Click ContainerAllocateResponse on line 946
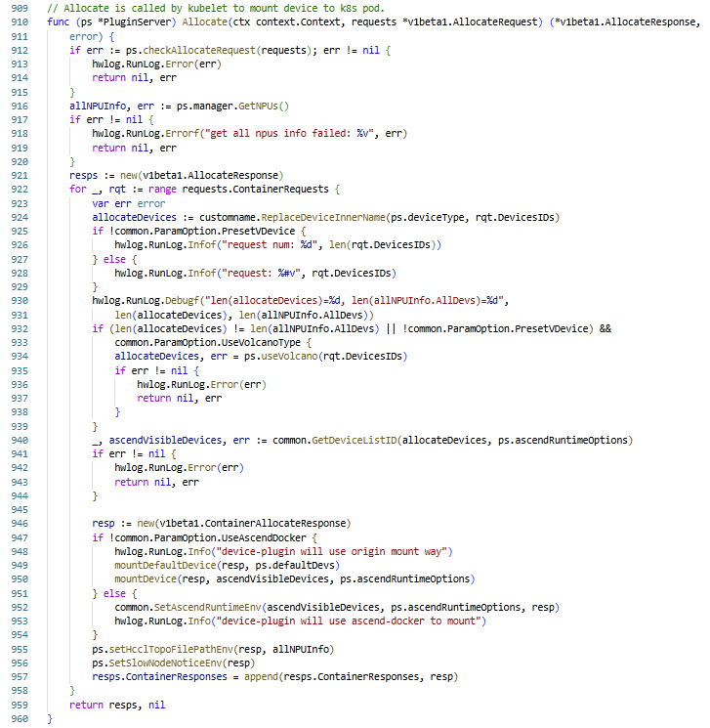Screen dimensions: 710x728 point(275,524)
